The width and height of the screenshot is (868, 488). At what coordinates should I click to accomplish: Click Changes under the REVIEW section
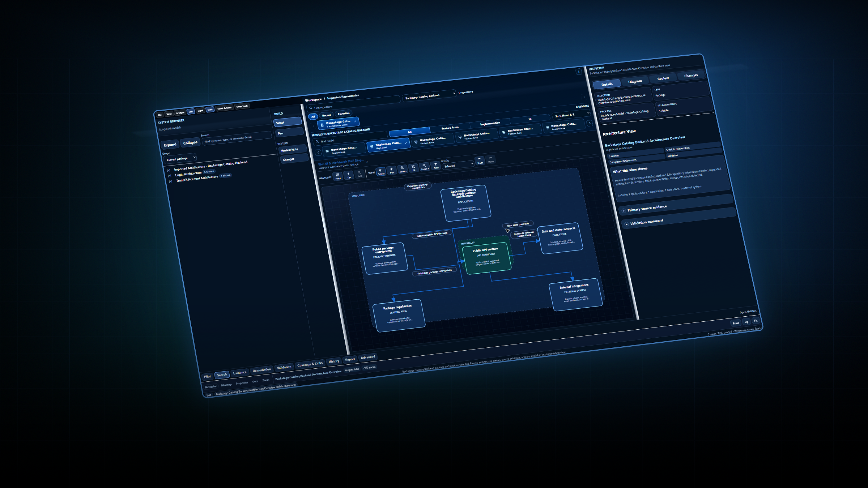coord(294,158)
